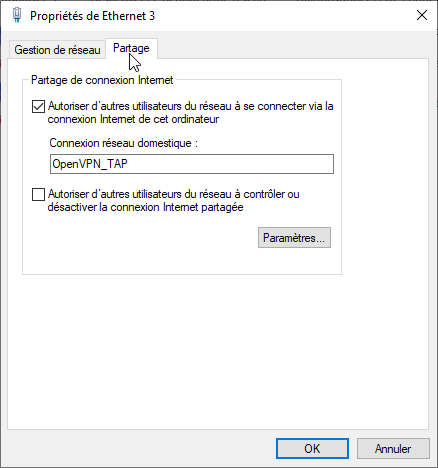
Task: Click 'connexion Internet de cet ordinateur' text line
Action: [133, 119]
